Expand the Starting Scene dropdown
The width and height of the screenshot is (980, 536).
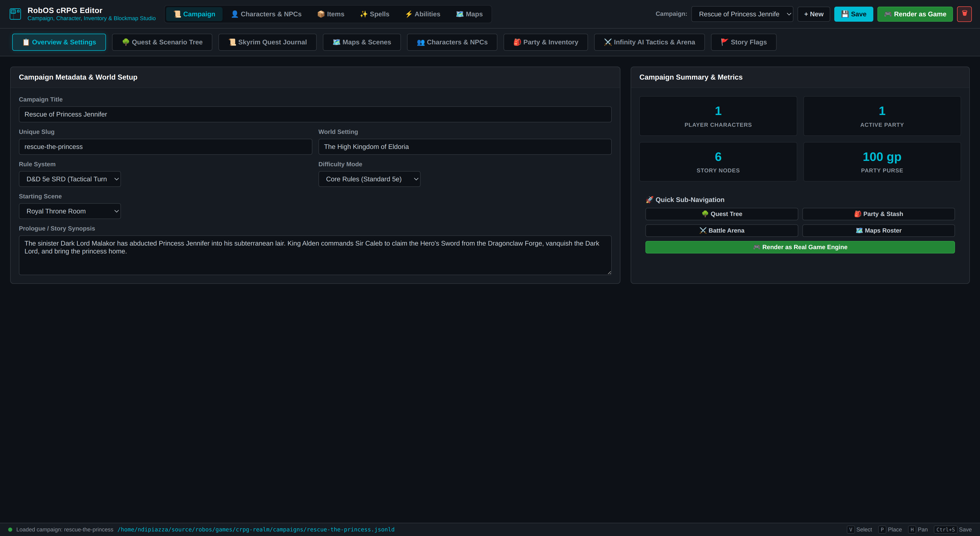pyautogui.click(x=70, y=211)
